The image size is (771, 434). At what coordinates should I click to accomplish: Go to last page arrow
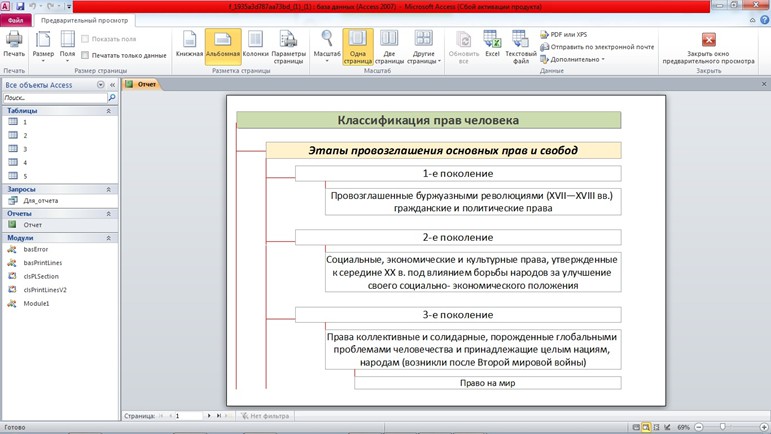(x=218, y=416)
